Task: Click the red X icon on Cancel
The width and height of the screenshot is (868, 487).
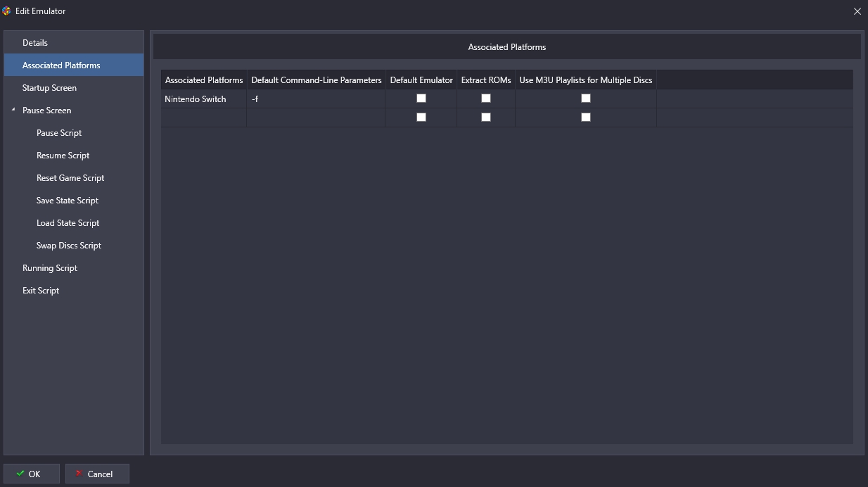Action: [79, 474]
